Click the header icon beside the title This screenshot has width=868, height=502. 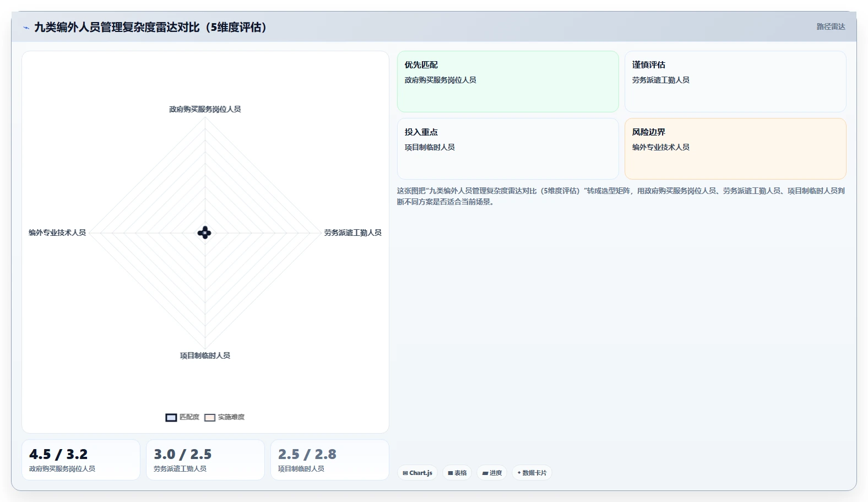coord(26,28)
